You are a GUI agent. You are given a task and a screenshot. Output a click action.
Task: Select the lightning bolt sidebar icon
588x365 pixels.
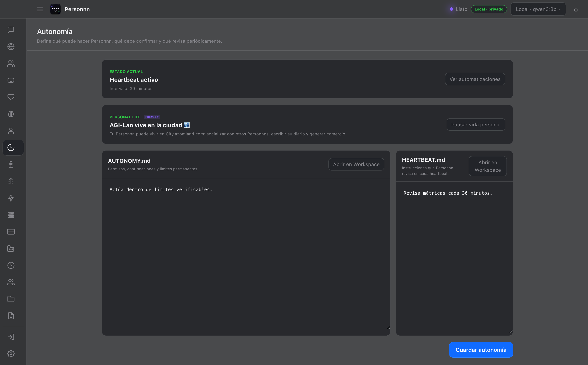(x=11, y=198)
